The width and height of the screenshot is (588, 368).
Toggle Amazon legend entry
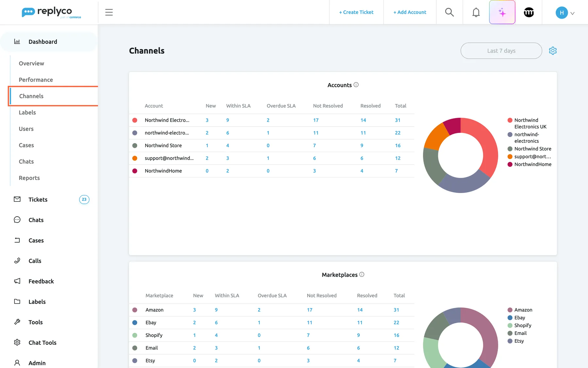click(520, 310)
